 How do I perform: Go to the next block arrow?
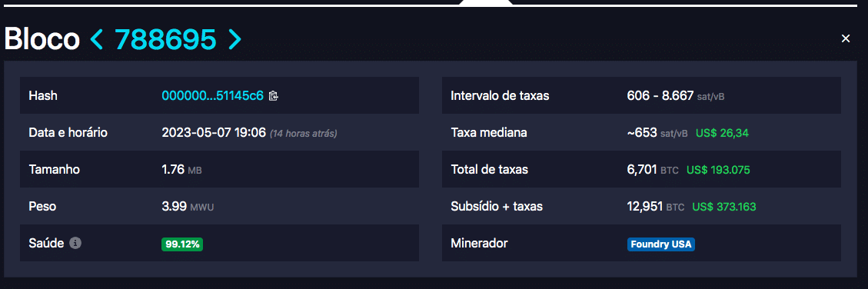(234, 40)
